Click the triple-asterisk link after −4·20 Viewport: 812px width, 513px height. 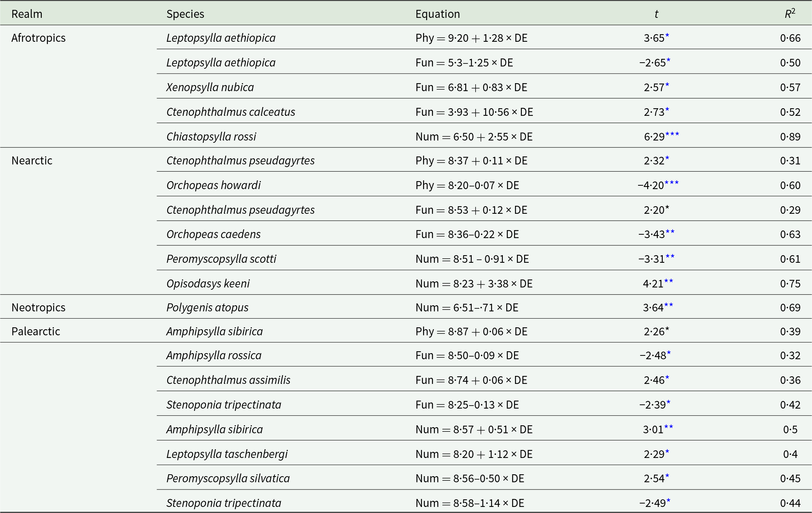point(671,183)
